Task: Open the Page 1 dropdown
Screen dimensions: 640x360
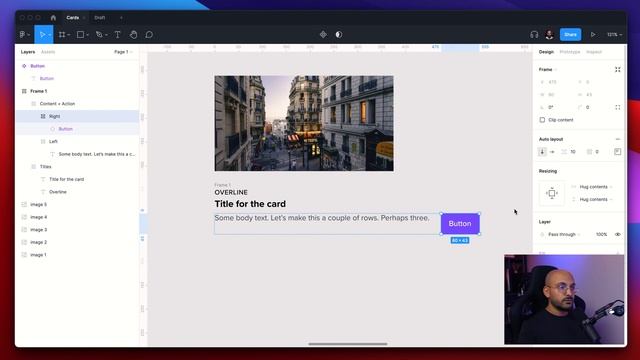Action: click(123, 52)
